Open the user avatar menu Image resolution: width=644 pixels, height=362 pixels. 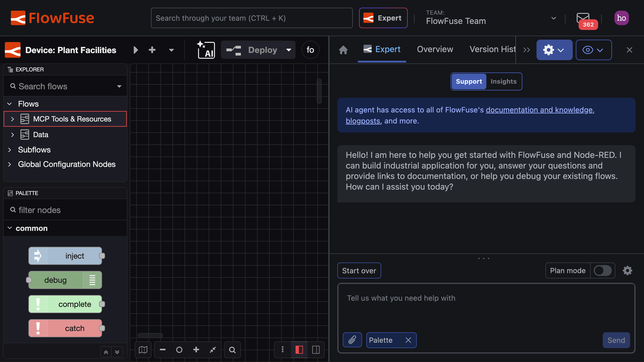pyautogui.click(x=621, y=18)
